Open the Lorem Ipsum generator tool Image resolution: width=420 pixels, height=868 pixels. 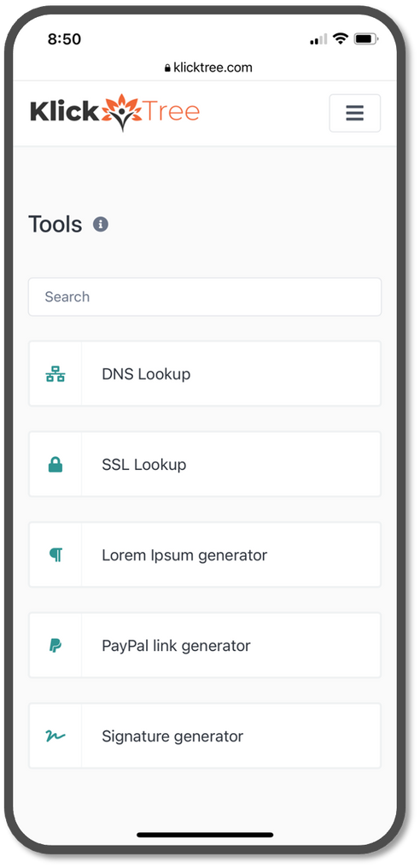(205, 554)
